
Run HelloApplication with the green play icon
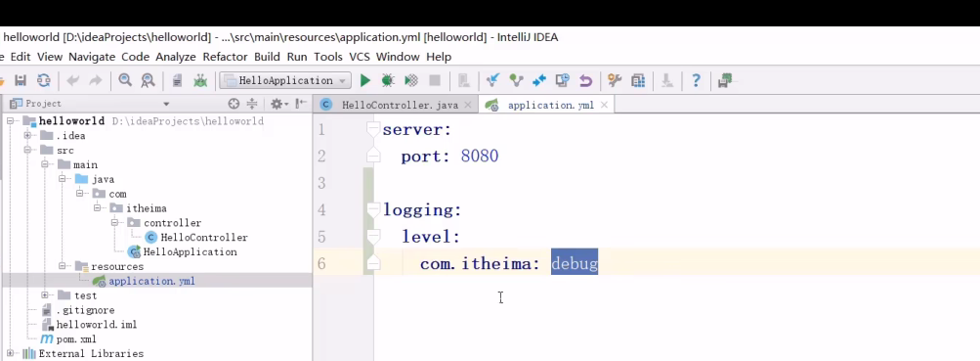click(365, 80)
